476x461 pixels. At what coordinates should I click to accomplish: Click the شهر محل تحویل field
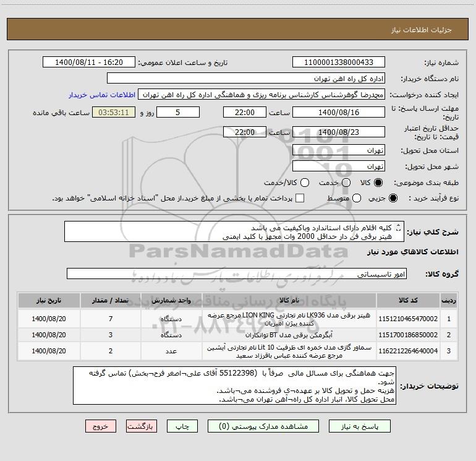click(x=339, y=166)
